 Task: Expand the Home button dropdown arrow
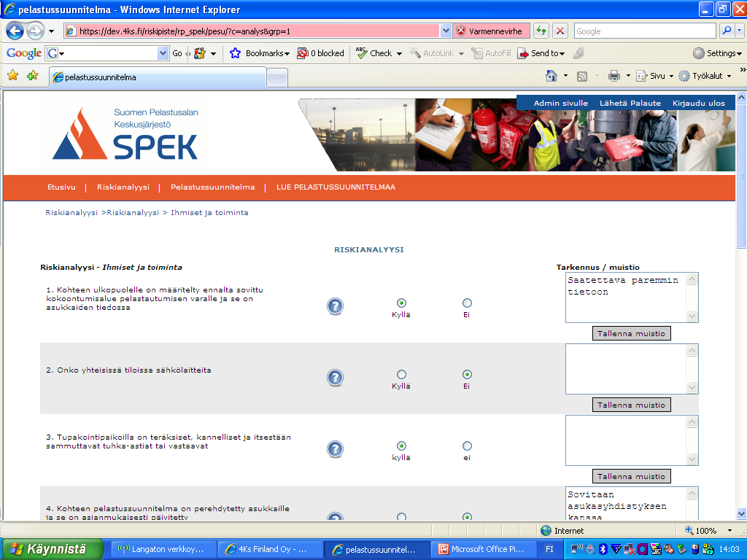[x=565, y=76]
